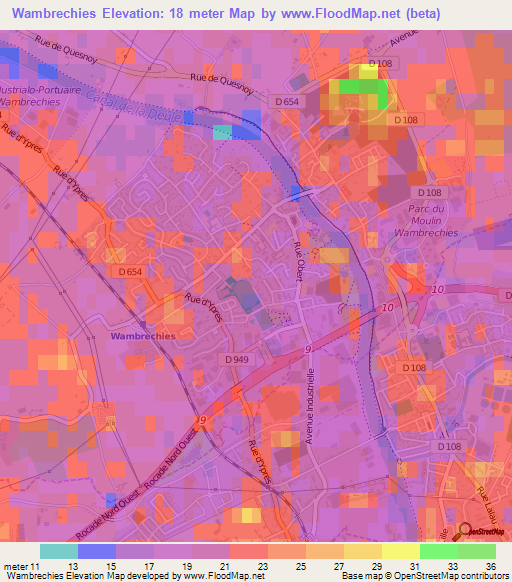Click the cyan low elevation cell on canal
Image resolution: width=512 pixels, height=582 pixels.
(222, 133)
